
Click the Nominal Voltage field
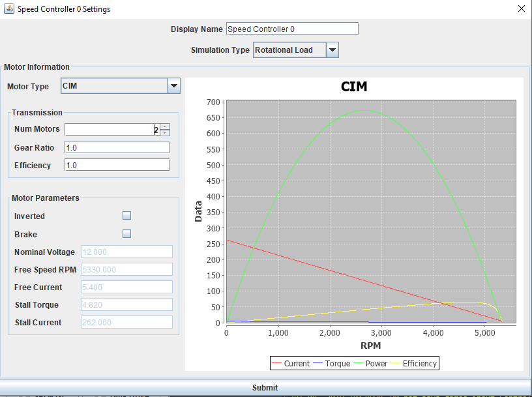(x=127, y=252)
